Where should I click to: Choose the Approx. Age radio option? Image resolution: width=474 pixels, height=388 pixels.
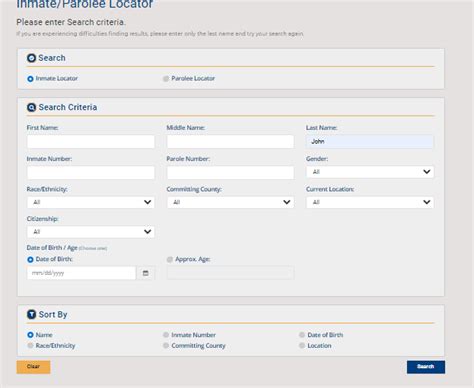pos(170,259)
